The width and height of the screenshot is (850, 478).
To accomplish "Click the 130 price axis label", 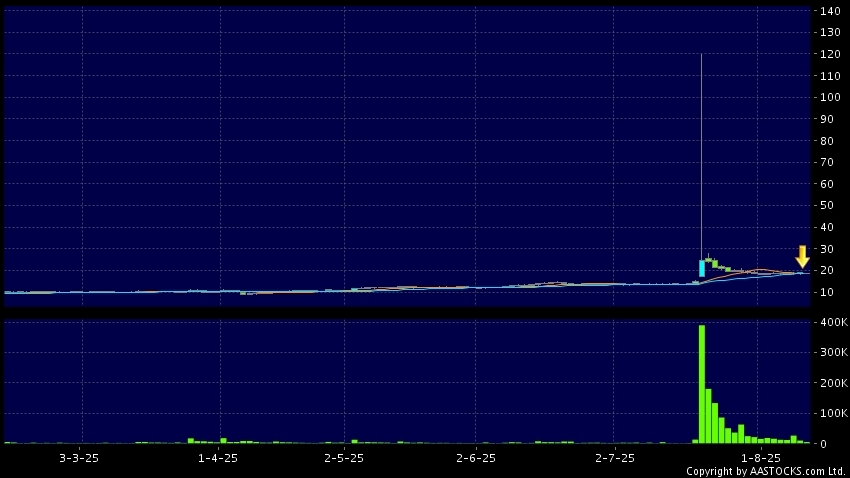I will coord(830,33).
